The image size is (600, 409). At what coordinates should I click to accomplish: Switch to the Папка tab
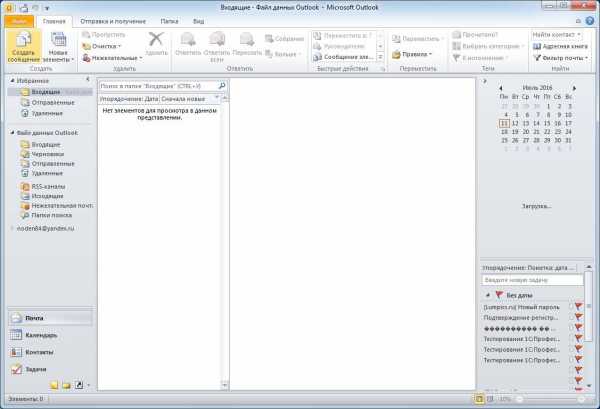pos(170,21)
